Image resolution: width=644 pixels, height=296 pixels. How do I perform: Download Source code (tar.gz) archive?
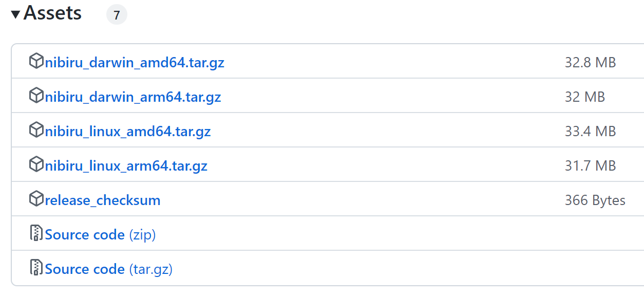[109, 269]
